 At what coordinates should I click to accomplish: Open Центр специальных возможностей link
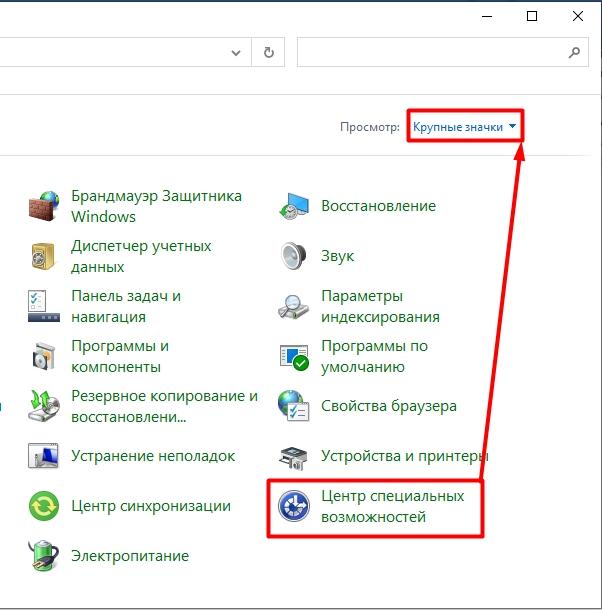393,506
